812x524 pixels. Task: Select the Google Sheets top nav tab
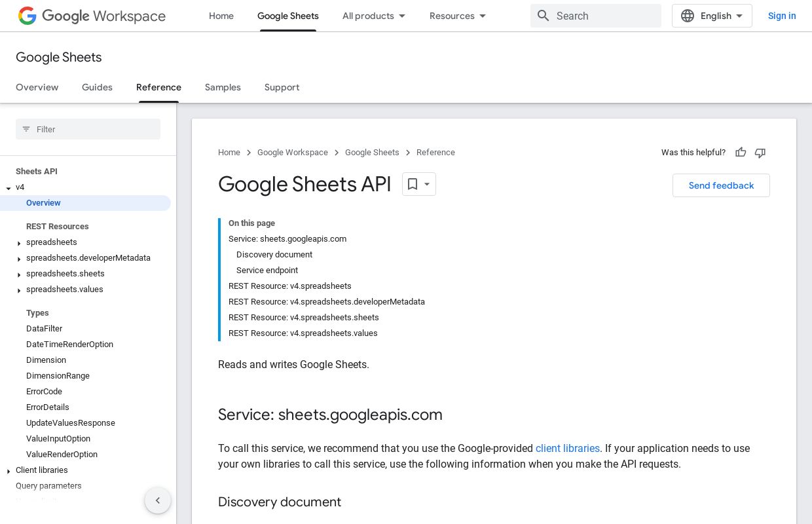(x=288, y=16)
